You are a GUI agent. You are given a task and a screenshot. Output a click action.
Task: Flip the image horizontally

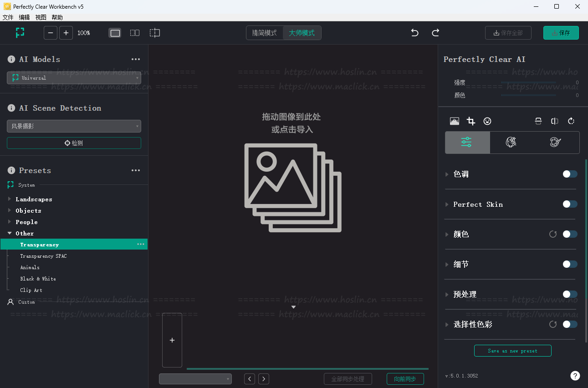click(555, 121)
